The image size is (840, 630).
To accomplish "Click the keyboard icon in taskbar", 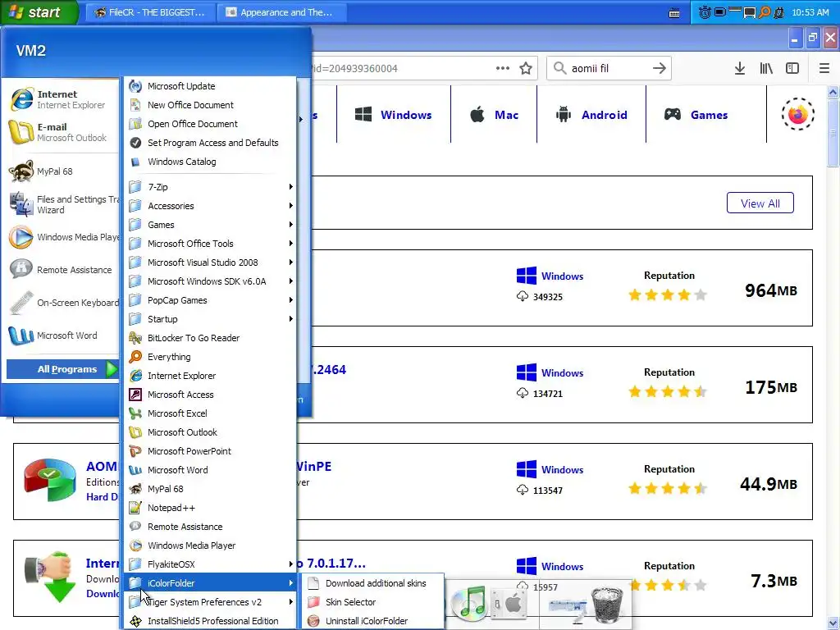I will tap(674, 13).
